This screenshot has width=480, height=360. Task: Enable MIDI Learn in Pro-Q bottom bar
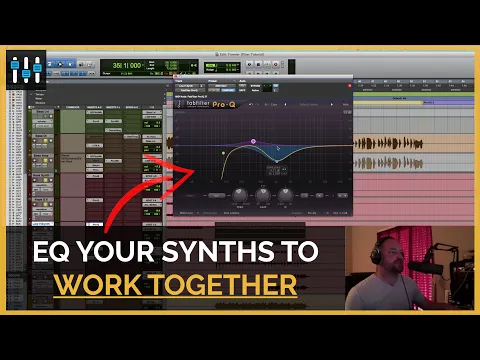coord(187,213)
